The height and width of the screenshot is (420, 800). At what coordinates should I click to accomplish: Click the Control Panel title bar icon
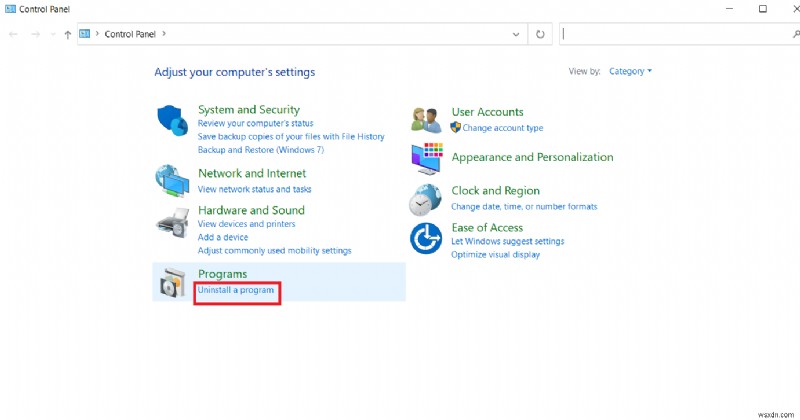[x=10, y=9]
